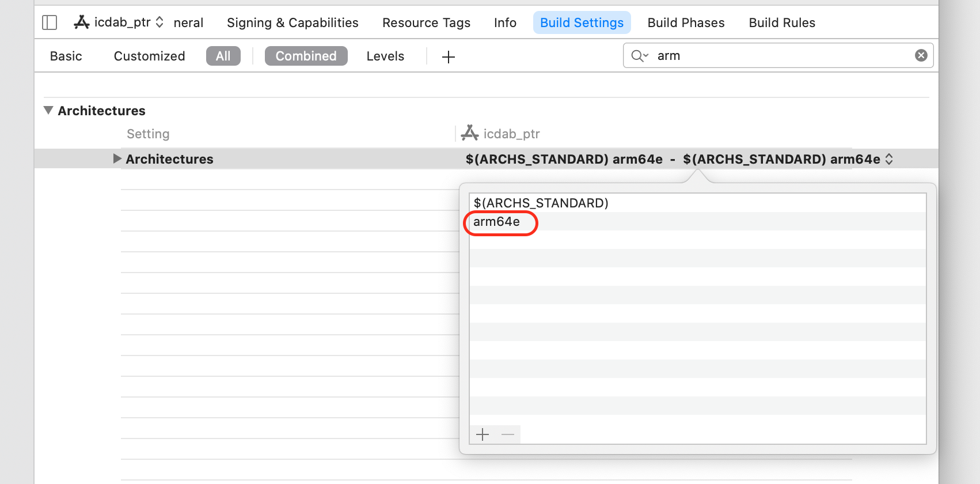980x484 pixels.
Task: Switch to the General tab
Action: [188, 22]
